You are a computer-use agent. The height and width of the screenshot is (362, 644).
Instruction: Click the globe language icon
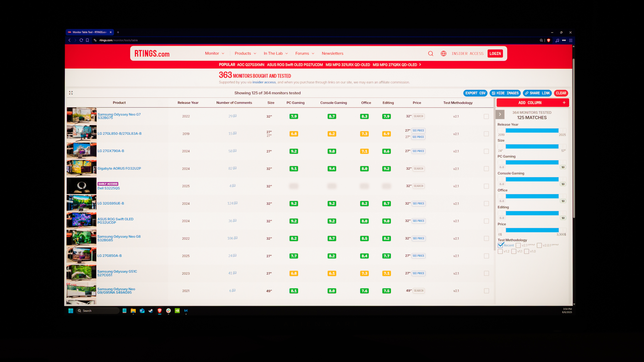pyautogui.click(x=443, y=53)
